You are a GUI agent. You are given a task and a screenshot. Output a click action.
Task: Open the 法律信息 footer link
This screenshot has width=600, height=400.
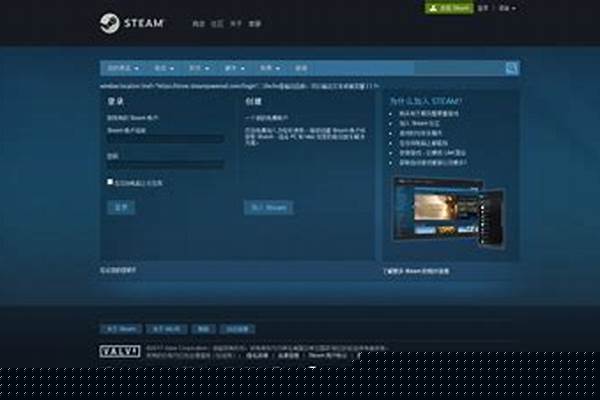pos(288,356)
